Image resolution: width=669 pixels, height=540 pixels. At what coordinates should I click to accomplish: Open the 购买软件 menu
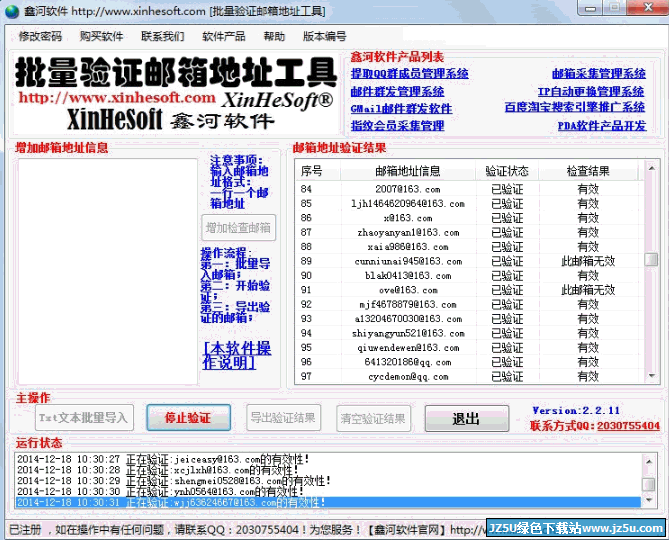click(101, 36)
